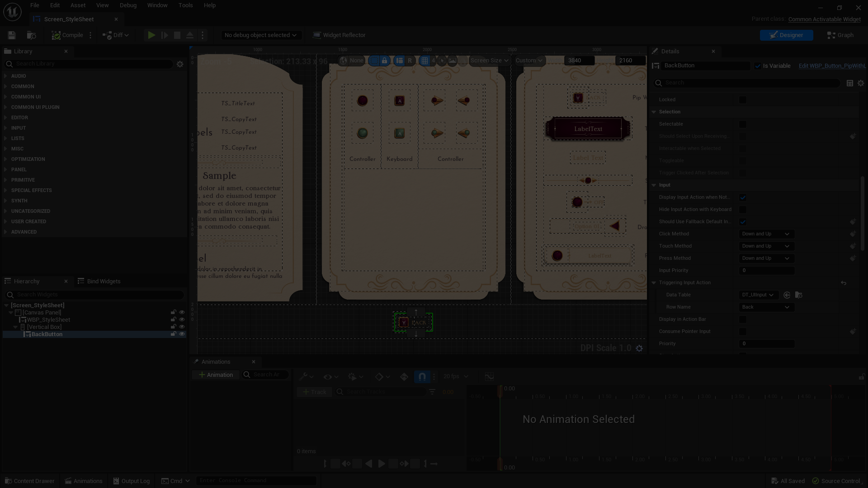Enable the Selectable checkbox

tap(743, 124)
